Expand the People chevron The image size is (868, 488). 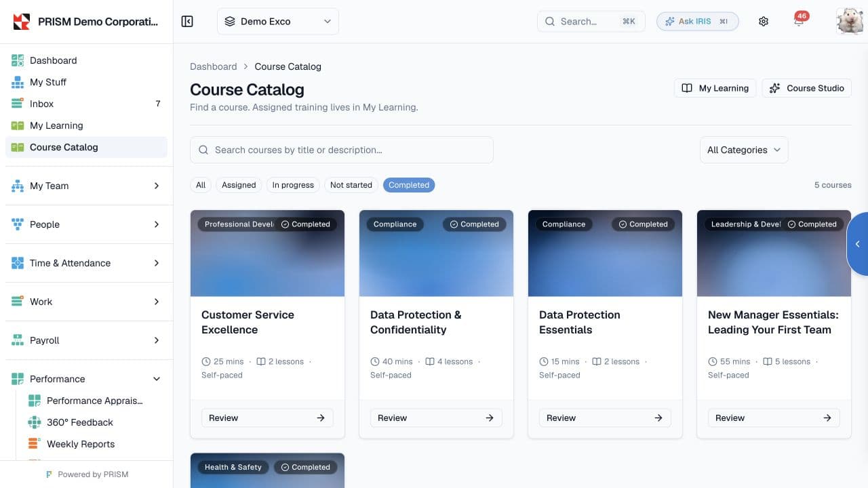157,224
